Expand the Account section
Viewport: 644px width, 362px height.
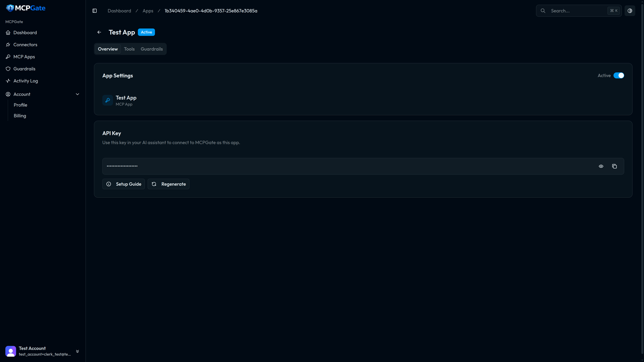[77, 94]
